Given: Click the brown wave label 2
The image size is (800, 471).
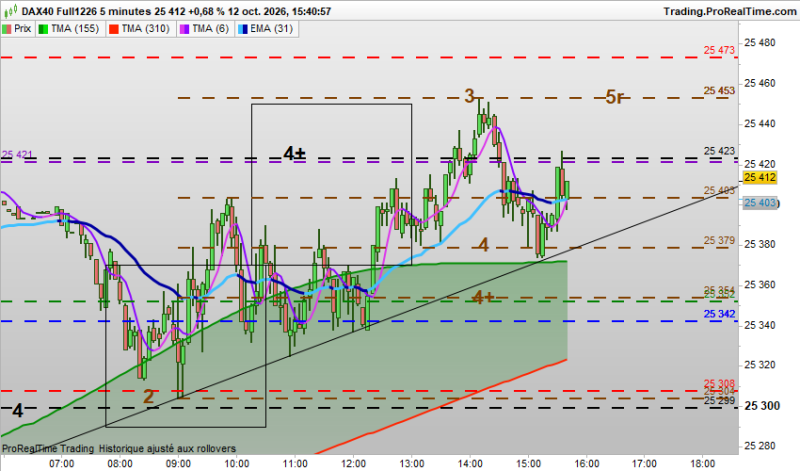Looking at the screenshot, I should pyautogui.click(x=148, y=396).
